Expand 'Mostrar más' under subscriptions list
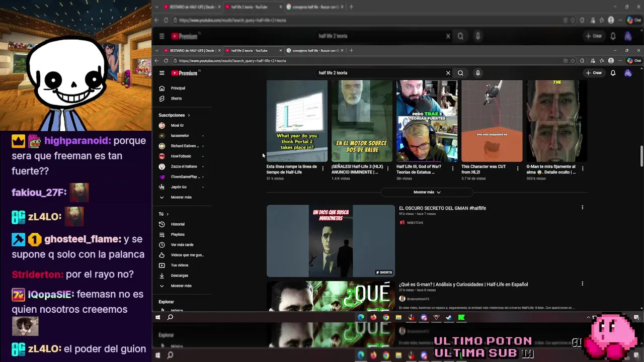 coord(181,197)
